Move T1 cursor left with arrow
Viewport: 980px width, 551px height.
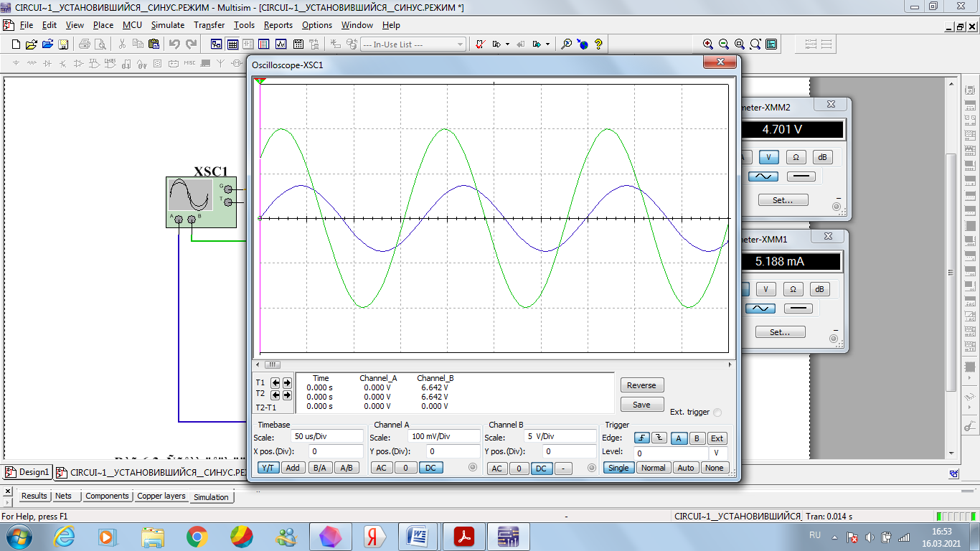pos(275,383)
